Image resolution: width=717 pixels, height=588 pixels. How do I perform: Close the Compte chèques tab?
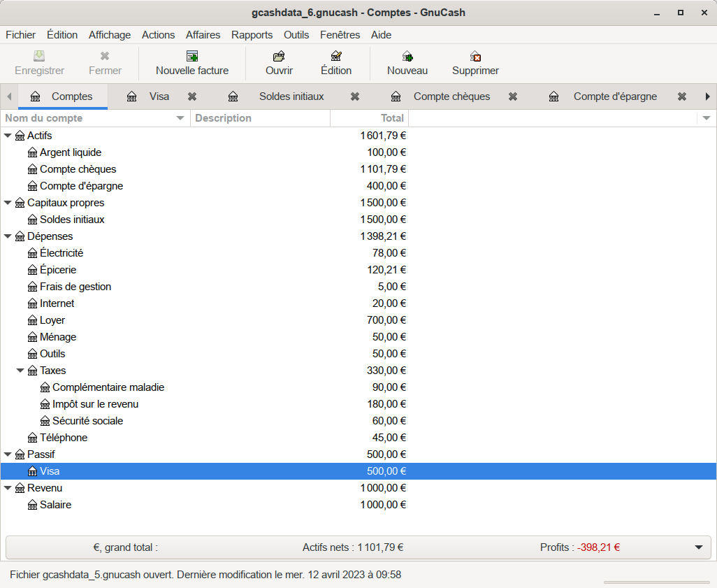coord(513,96)
